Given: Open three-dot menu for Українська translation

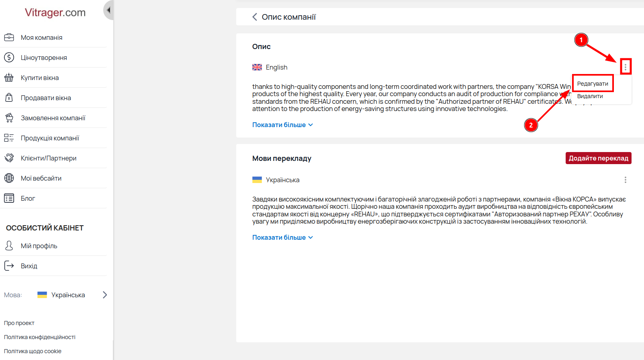Looking at the screenshot, I should [625, 180].
